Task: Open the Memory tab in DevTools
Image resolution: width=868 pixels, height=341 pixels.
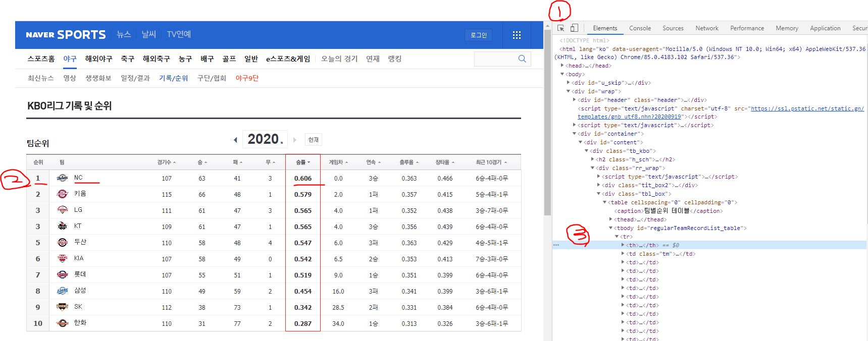Action: 787,28
